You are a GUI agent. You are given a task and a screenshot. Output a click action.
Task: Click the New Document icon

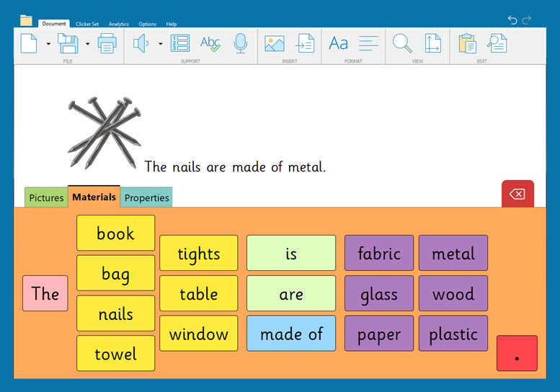29,43
